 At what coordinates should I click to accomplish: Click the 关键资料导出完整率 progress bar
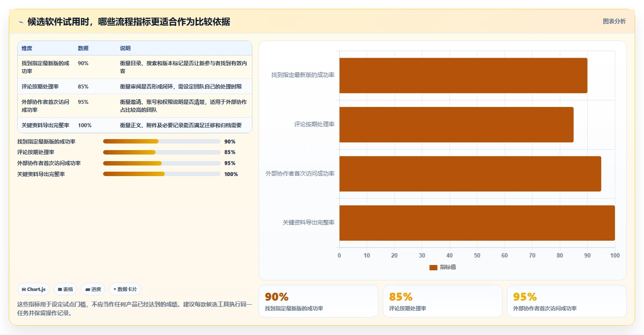coord(162,174)
